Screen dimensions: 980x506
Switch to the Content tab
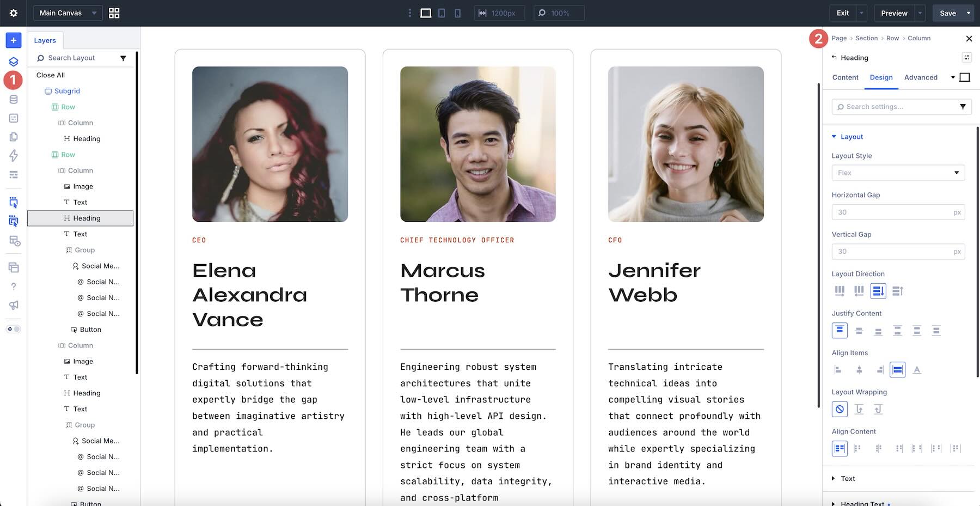[845, 77]
